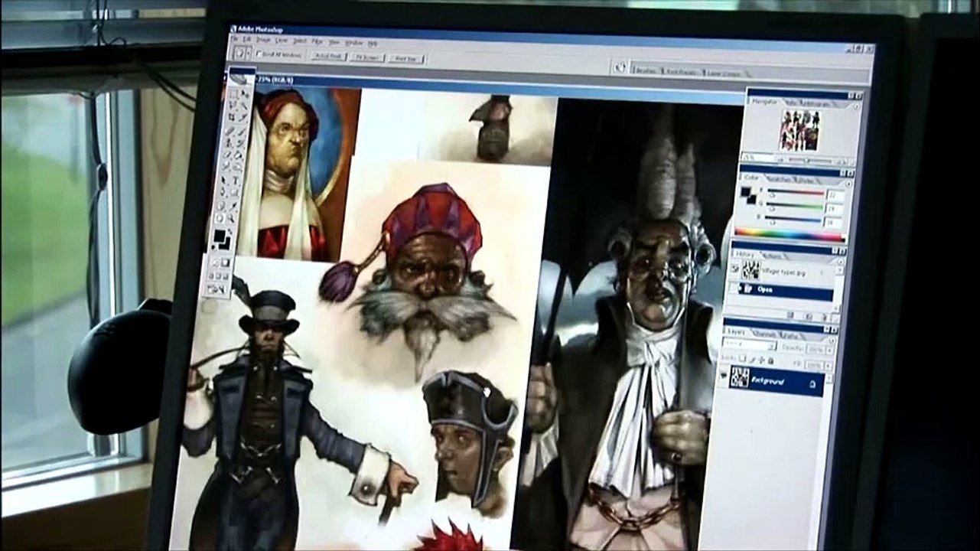This screenshot has width=980, height=551.
Task: Click the Layer Comps tab in palette well
Action: (723, 74)
